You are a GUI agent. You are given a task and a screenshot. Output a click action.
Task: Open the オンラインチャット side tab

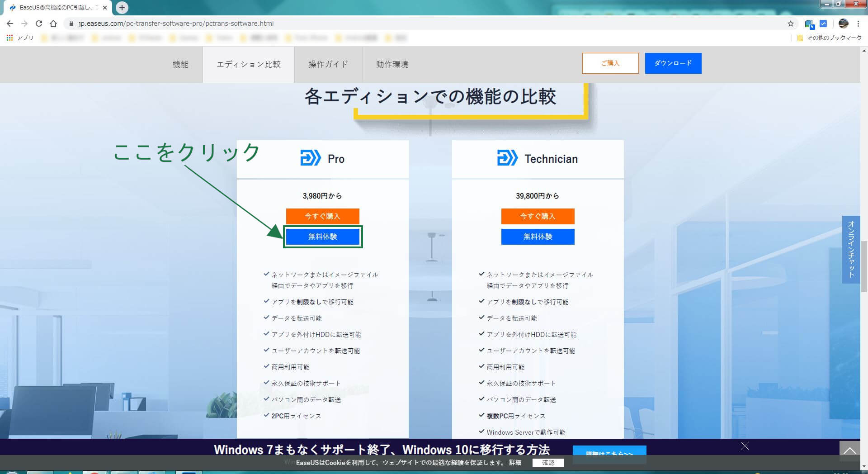pyautogui.click(x=851, y=249)
